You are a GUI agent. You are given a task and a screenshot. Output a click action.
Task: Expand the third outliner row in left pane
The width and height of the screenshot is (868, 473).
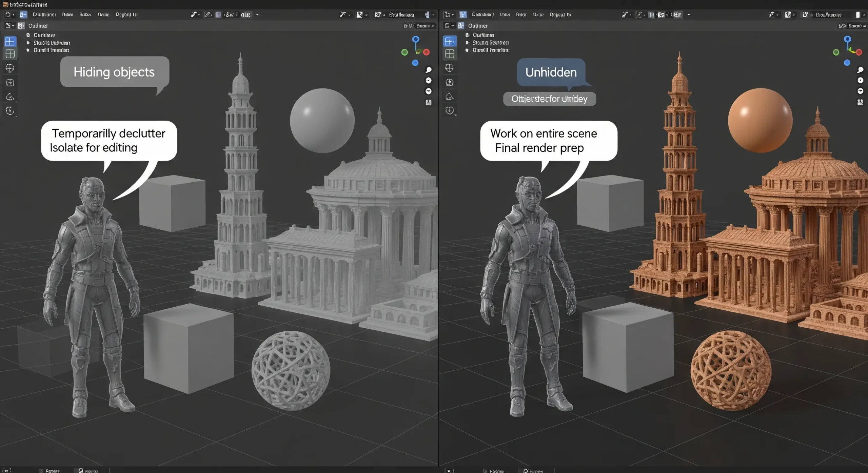point(28,50)
